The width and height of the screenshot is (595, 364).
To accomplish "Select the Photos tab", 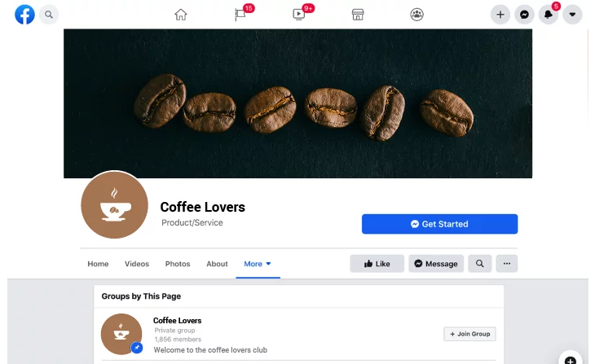I will 178,264.
